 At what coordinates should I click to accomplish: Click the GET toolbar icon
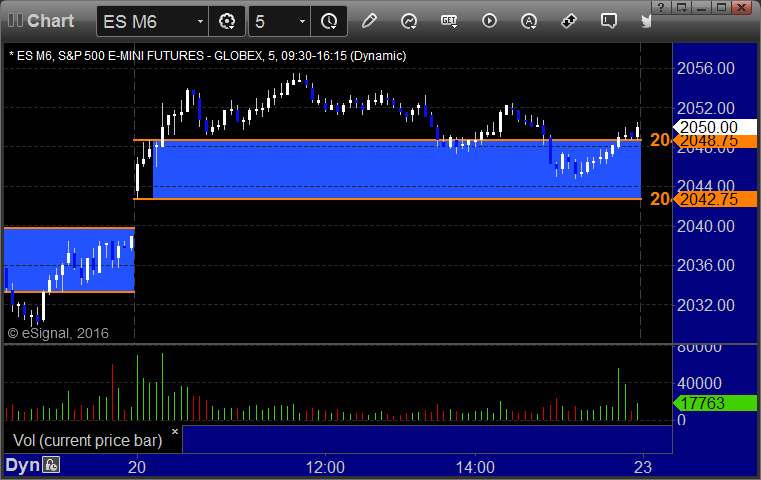449,21
